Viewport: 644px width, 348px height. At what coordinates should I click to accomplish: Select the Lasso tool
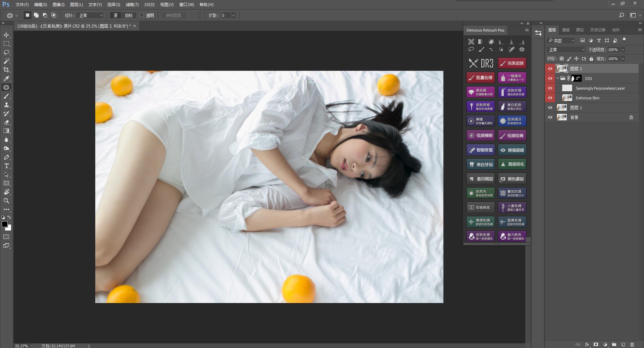tap(6, 52)
